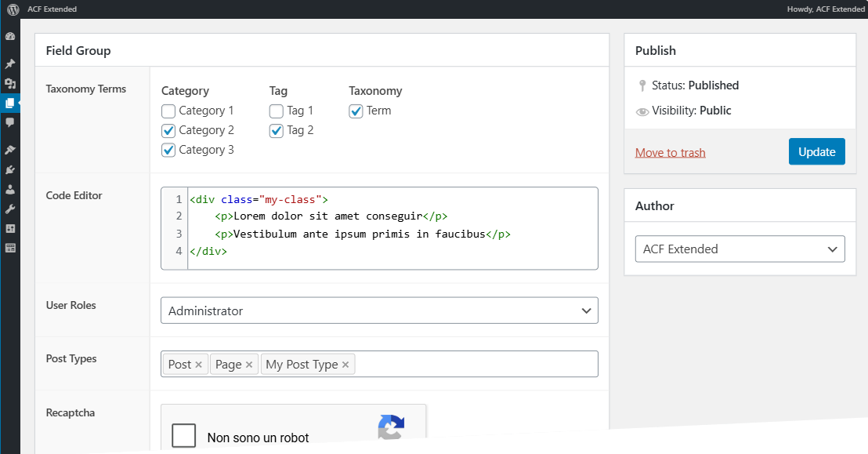Click the Move to trash link
Screen dimensions: 868x454
click(671, 153)
